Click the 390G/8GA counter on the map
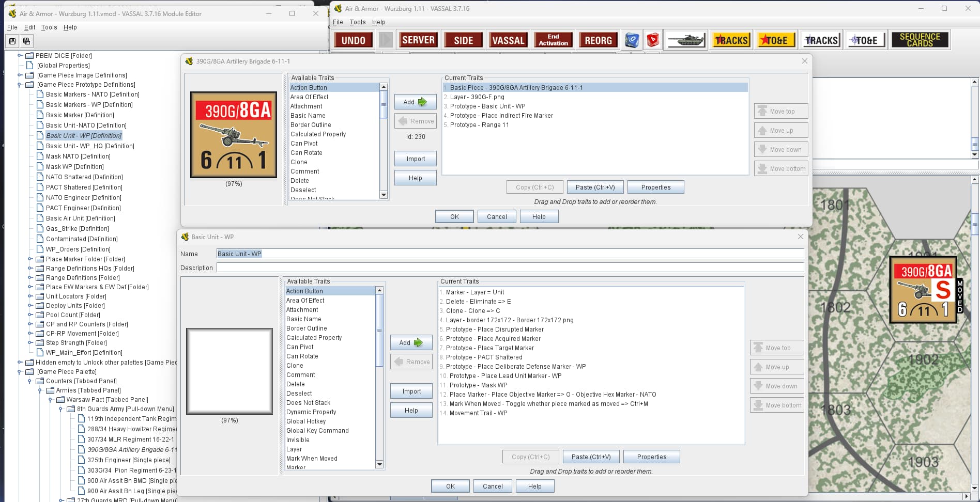 click(x=923, y=290)
